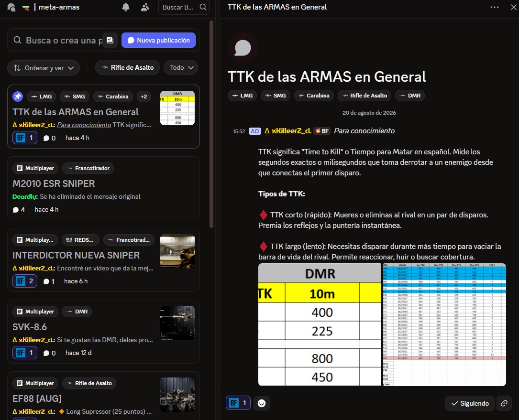This screenshot has width=519, height=420.
Task: Click the search magnifier in Buscar box
Action: [x=203, y=7]
